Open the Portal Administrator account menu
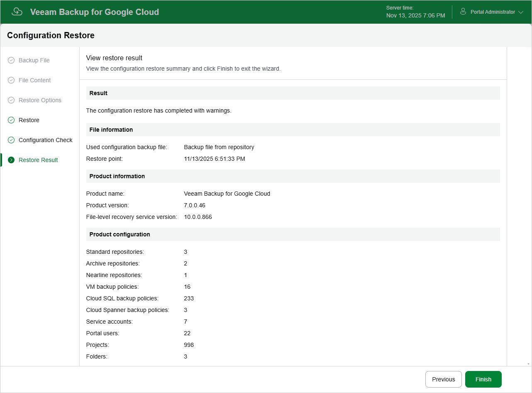The width and height of the screenshot is (532, 393). pyautogui.click(x=492, y=12)
